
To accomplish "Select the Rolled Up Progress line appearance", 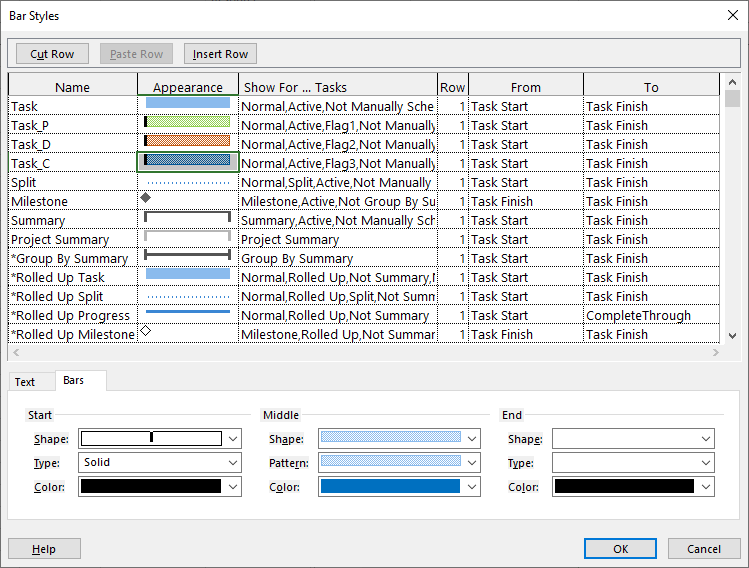I will tap(188, 314).
